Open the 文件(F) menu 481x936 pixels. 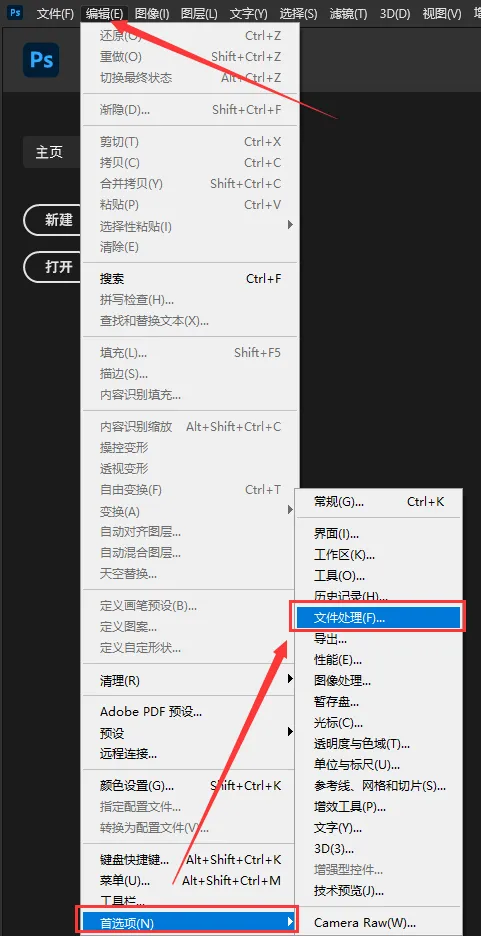pos(56,13)
